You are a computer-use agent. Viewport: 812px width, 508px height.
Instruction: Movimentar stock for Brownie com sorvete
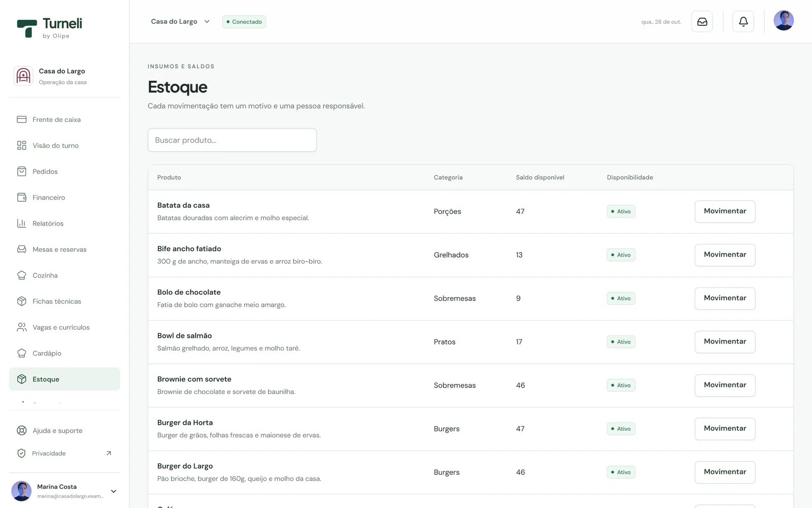[725, 385]
